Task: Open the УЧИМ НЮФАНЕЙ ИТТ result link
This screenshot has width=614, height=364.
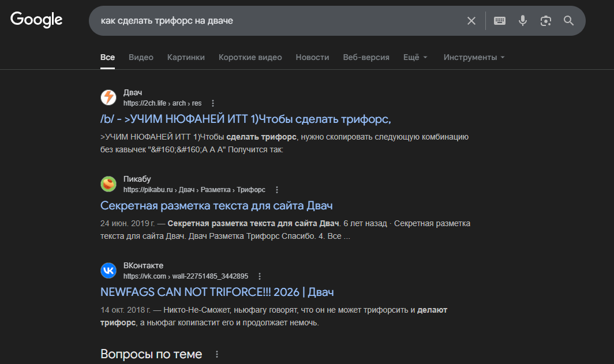Action: coord(245,119)
